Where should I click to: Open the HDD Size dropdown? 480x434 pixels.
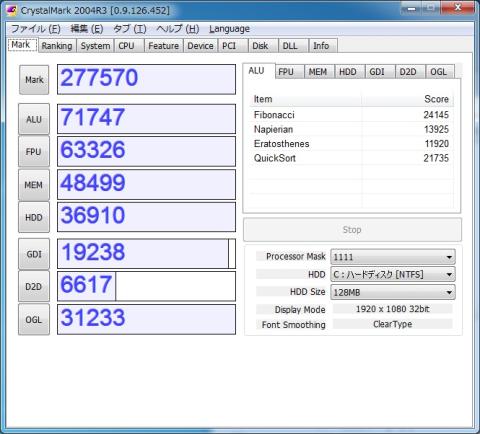pos(393,292)
